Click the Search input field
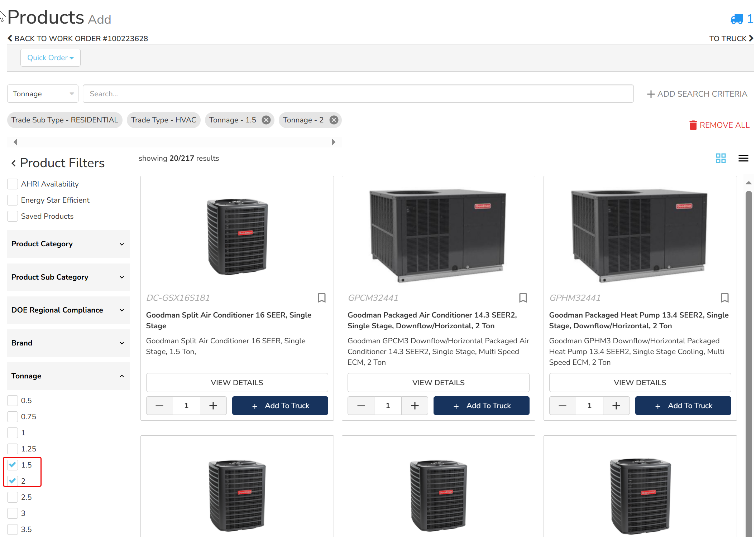Viewport: 756px width, 537px height. [358, 94]
